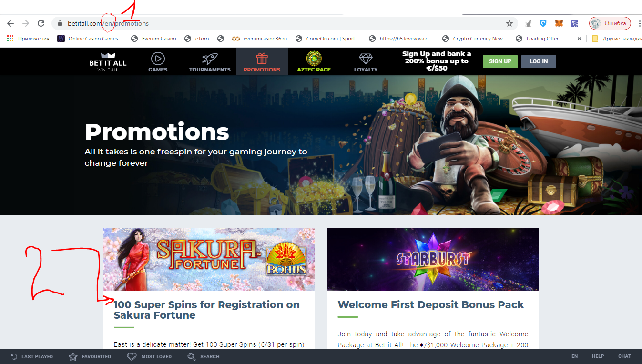642x364 pixels.
Task: Open Crypto Currency News bookmark
Action: coord(475,39)
